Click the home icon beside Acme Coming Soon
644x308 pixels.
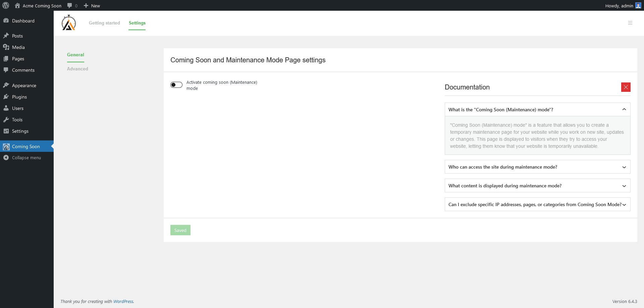17,5
